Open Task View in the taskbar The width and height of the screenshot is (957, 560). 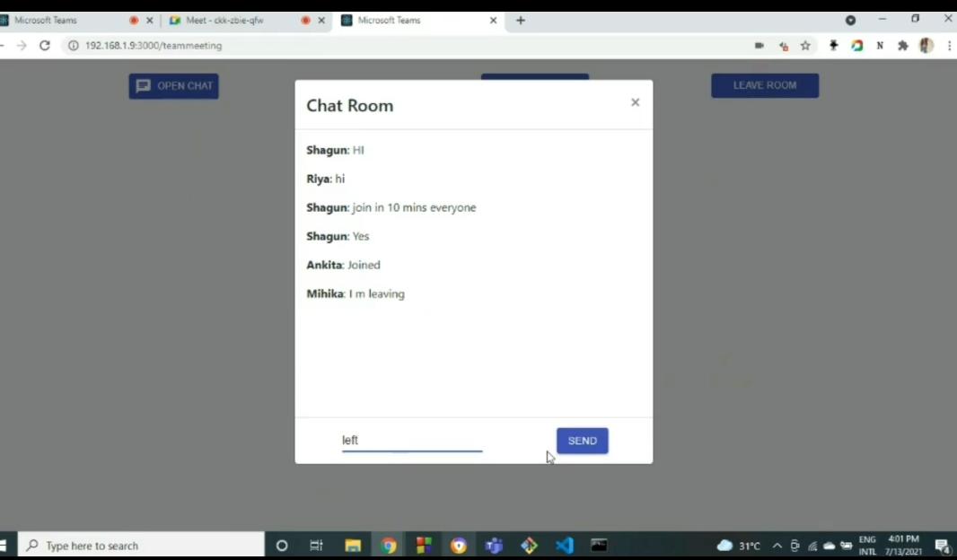pyautogui.click(x=315, y=545)
